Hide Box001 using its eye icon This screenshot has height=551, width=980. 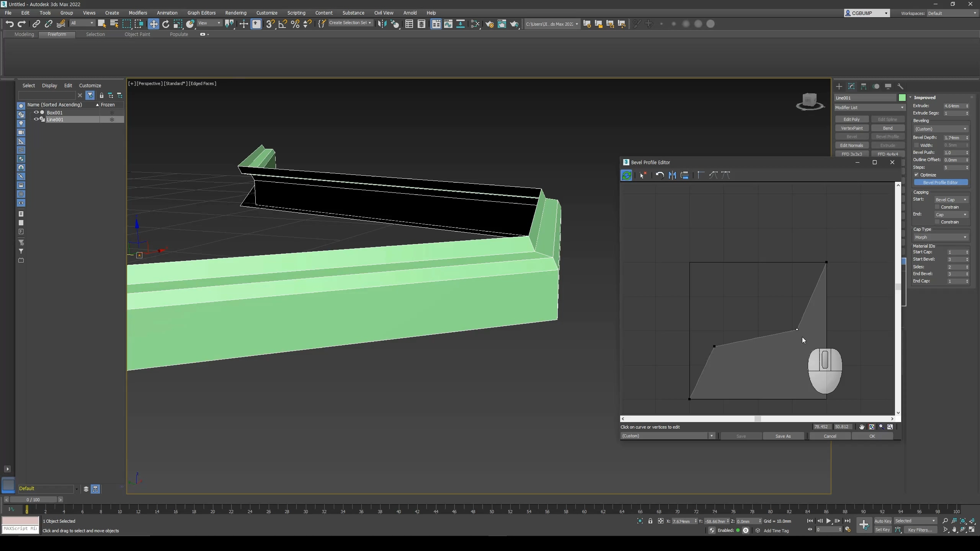36,112
